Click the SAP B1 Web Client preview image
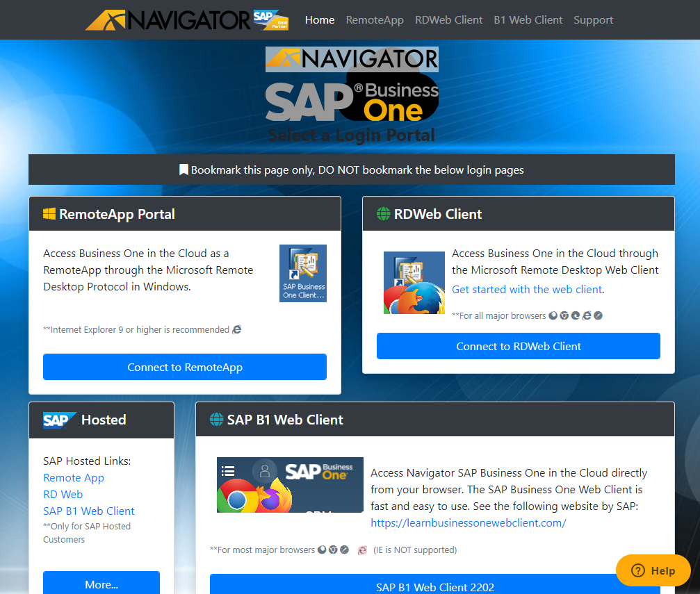Image resolution: width=700 pixels, height=594 pixels. point(290,485)
